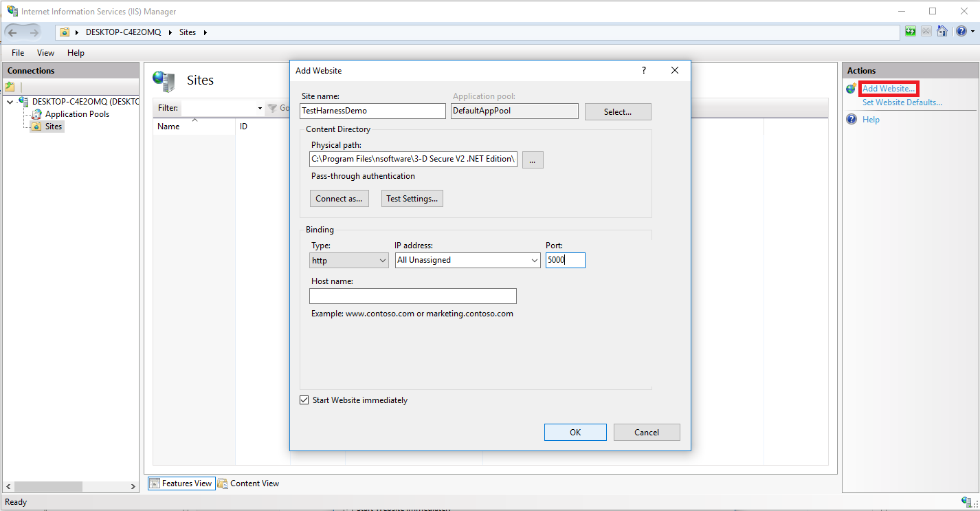
Task: Open the IP address combo box
Action: click(468, 260)
